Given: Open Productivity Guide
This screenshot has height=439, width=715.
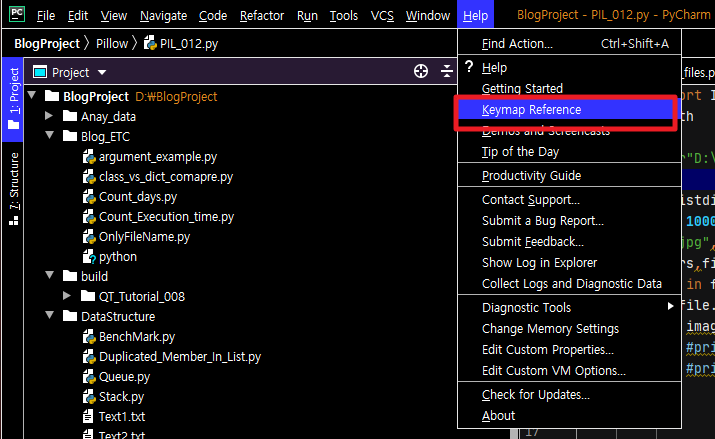Looking at the screenshot, I should click(569, 176).
